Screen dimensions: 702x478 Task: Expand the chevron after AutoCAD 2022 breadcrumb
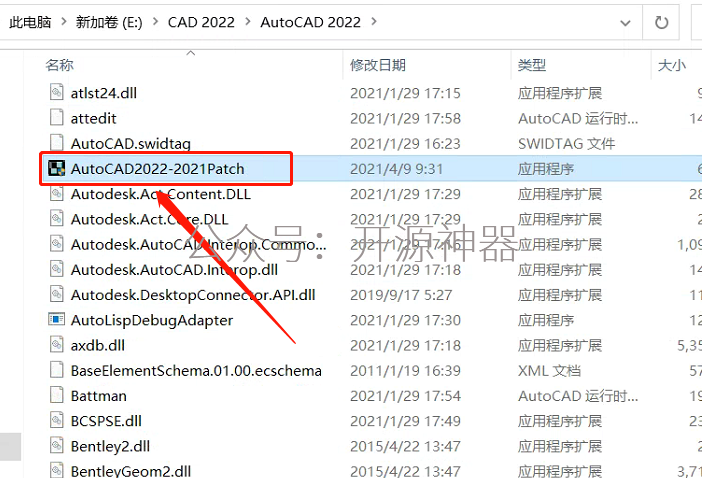point(374,21)
